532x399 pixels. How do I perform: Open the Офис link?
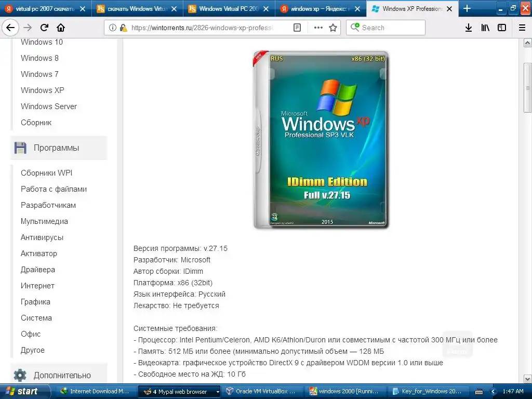[31, 334]
